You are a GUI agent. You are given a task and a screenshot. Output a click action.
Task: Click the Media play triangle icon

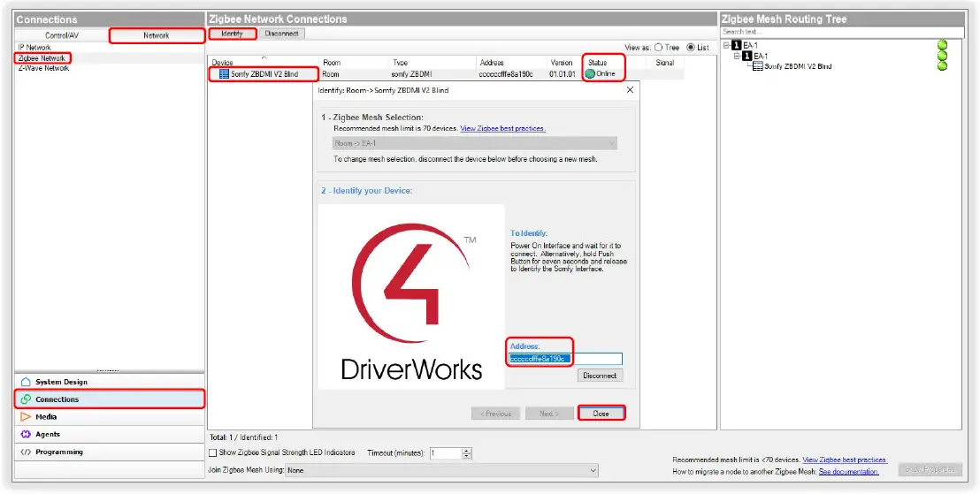point(26,416)
